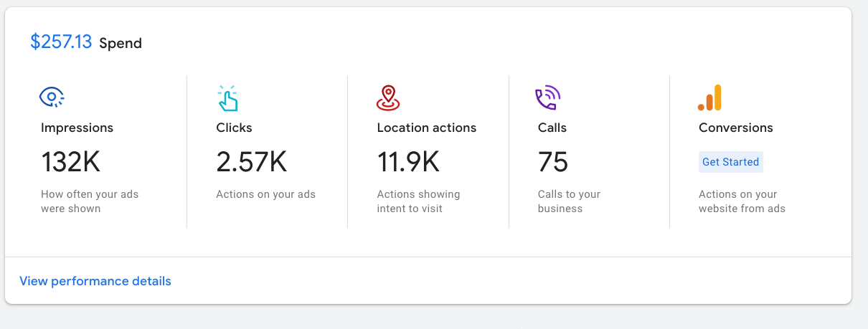Select the Location actions heading
The image size is (868, 329).
point(427,128)
